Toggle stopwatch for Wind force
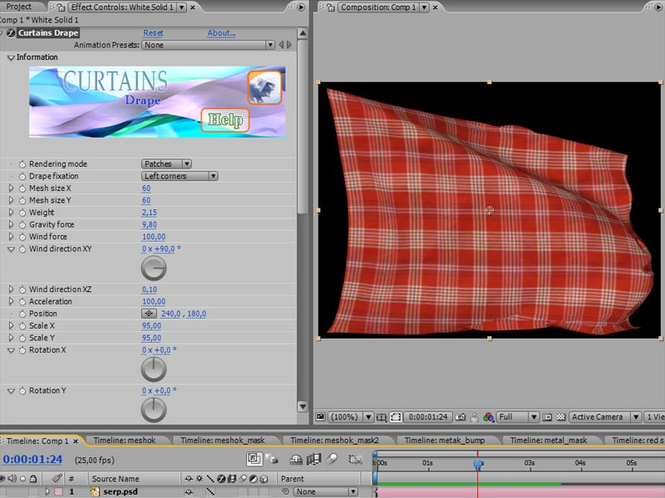The image size is (665, 498). [x=22, y=237]
